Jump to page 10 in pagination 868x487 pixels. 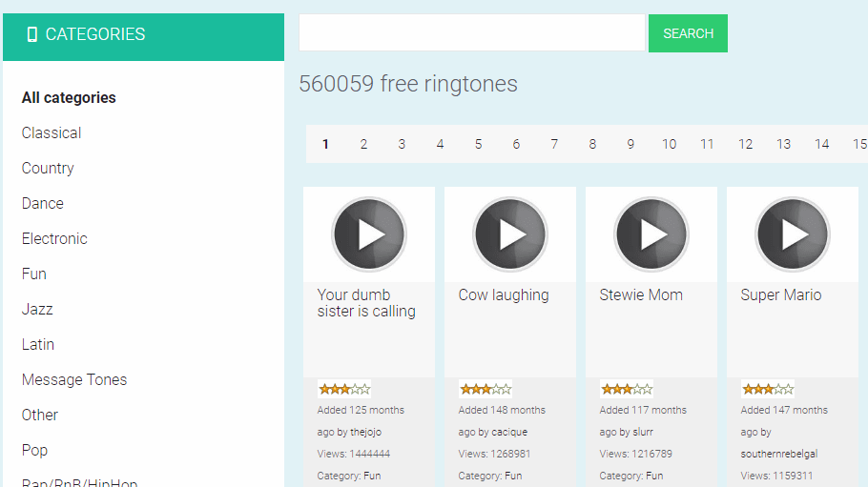669,145
